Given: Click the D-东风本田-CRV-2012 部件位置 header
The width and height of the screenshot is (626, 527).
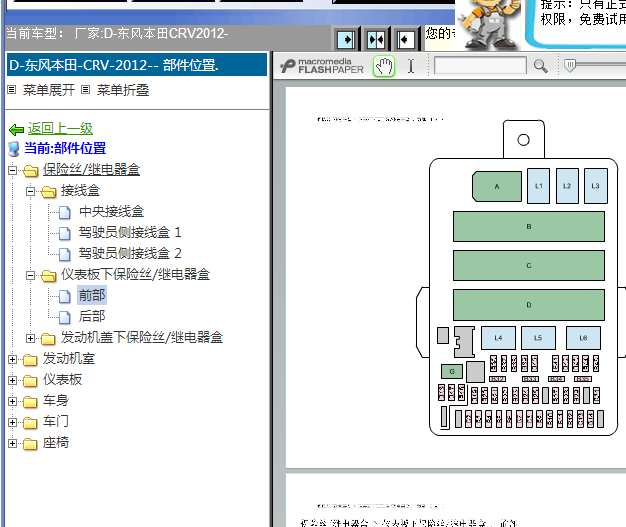Looking at the screenshot, I should (137, 65).
